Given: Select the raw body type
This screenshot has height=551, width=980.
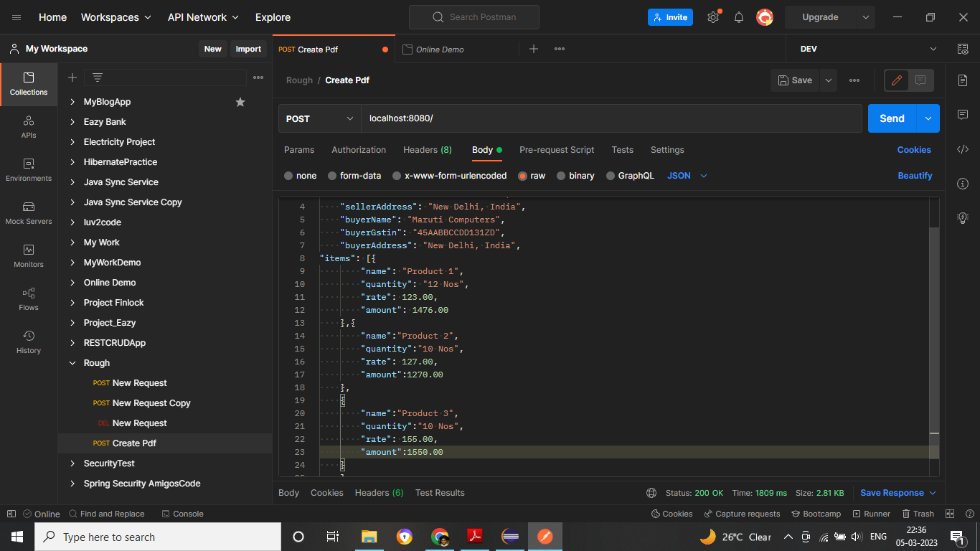Looking at the screenshot, I should click(532, 175).
